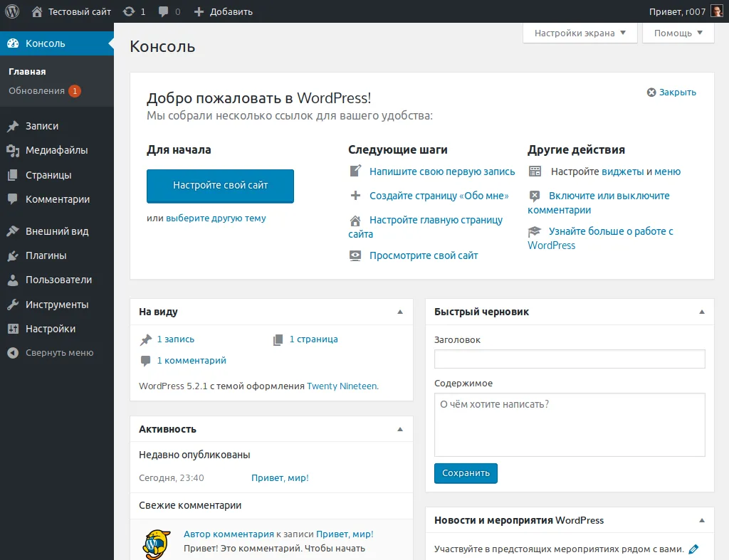The width and height of the screenshot is (729, 560).
Task: Click Автор комментария link
Action: [229, 534]
